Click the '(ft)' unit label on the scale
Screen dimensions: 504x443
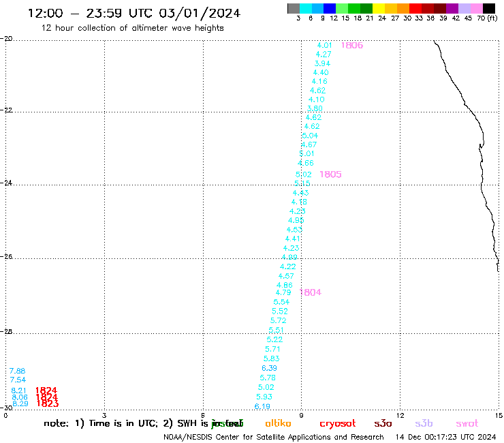click(492, 18)
